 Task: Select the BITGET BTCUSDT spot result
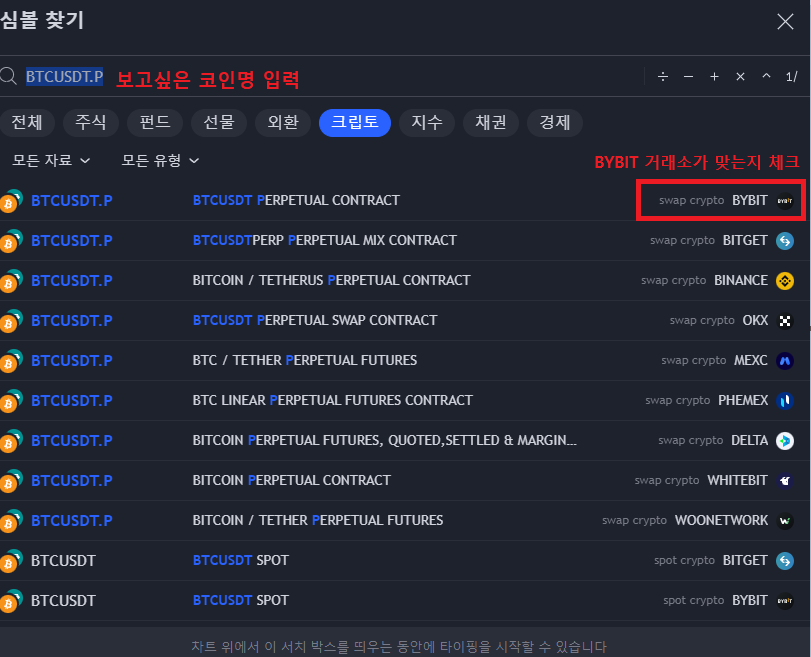(400, 560)
